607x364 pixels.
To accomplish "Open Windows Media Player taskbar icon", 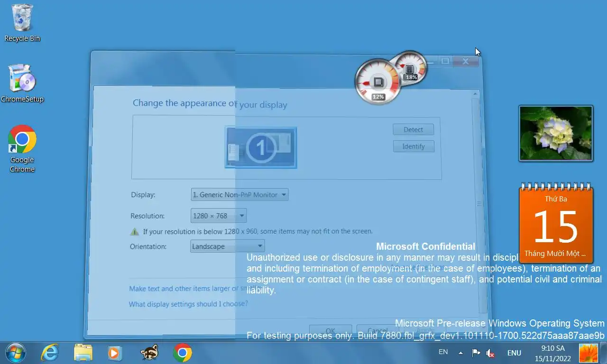I will coord(114,353).
